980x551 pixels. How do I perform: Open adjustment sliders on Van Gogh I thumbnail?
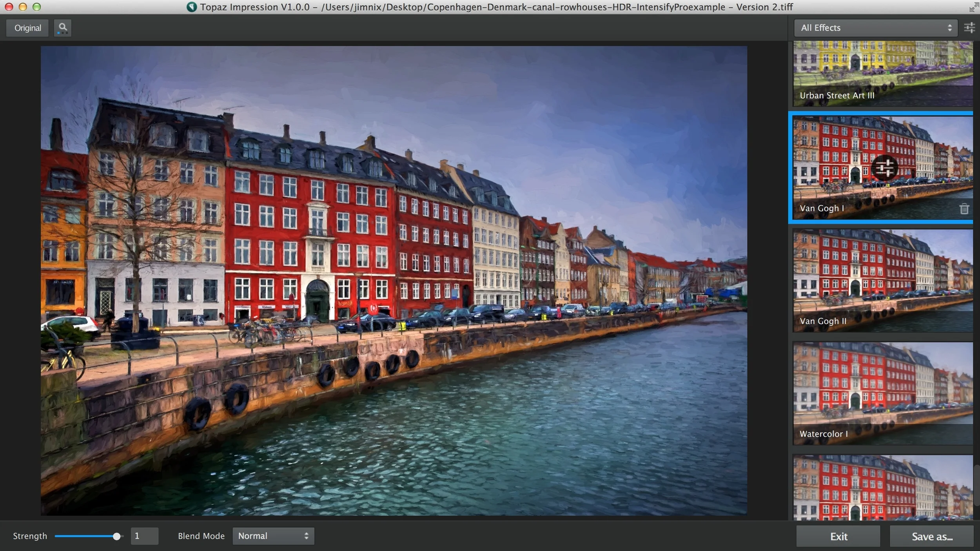click(x=884, y=168)
